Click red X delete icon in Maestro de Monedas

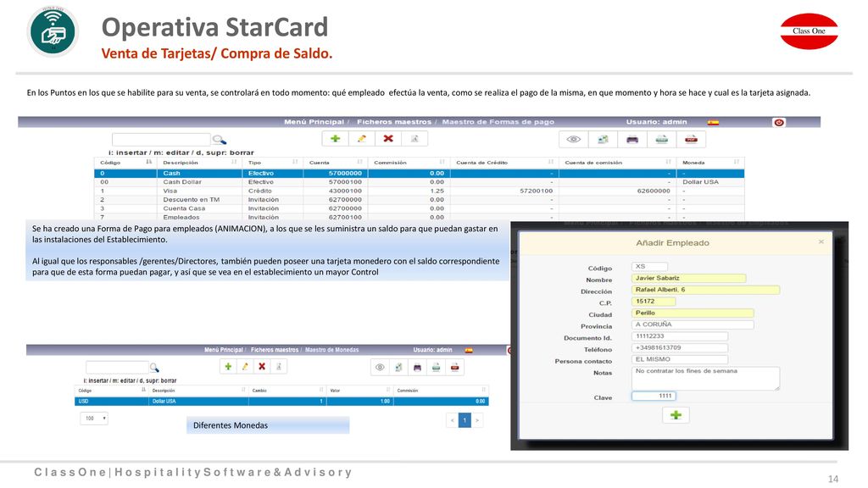click(262, 366)
